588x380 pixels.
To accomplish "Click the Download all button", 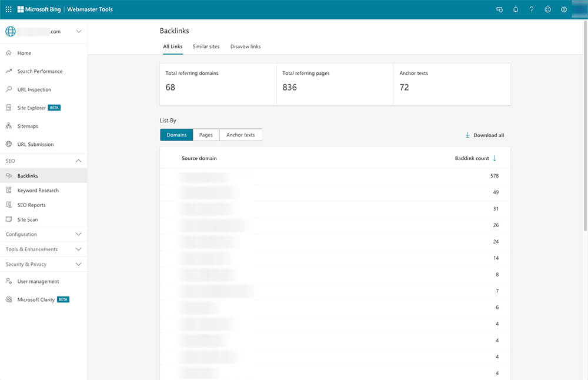I will click(485, 135).
